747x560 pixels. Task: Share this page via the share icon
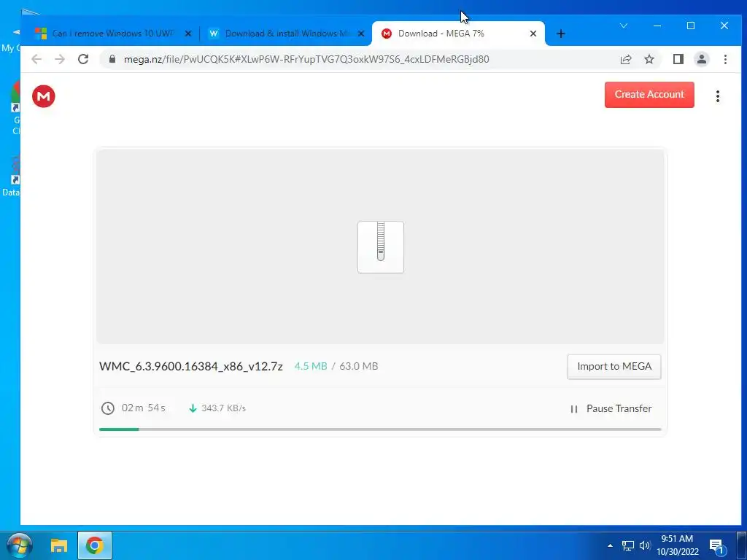625,59
